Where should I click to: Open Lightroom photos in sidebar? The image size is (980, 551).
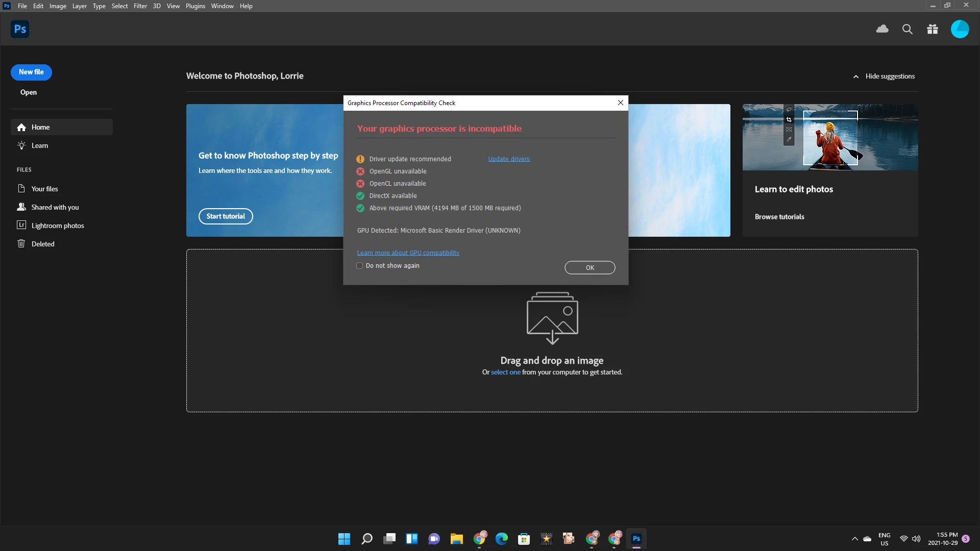tap(57, 226)
